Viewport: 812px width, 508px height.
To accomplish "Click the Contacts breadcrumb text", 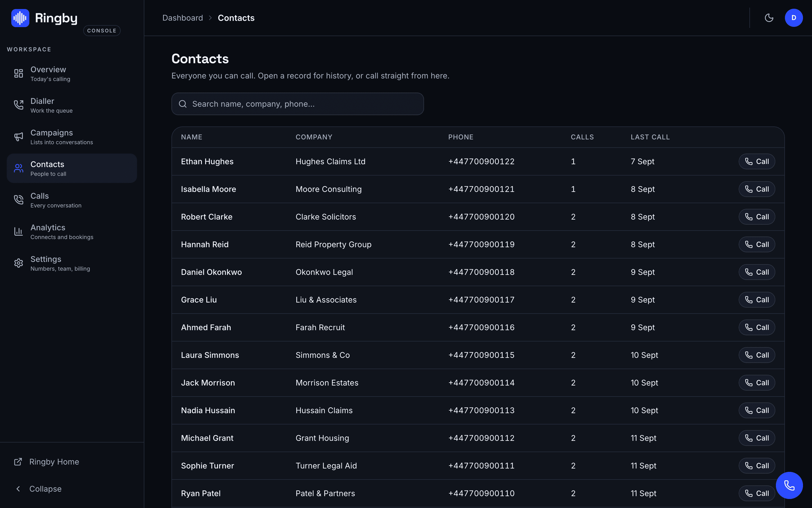I will pyautogui.click(x=236, y=18).
